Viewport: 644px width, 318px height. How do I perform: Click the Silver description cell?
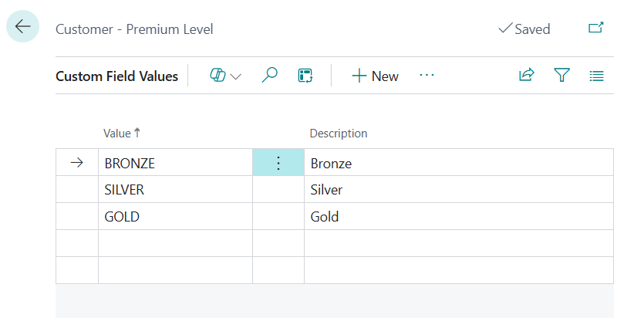458,190
